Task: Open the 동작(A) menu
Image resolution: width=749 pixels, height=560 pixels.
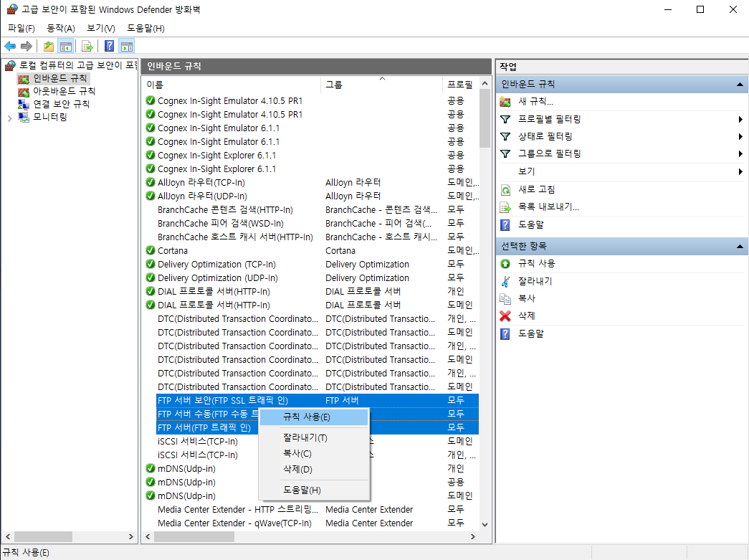Action: click(x=61, y=28)
